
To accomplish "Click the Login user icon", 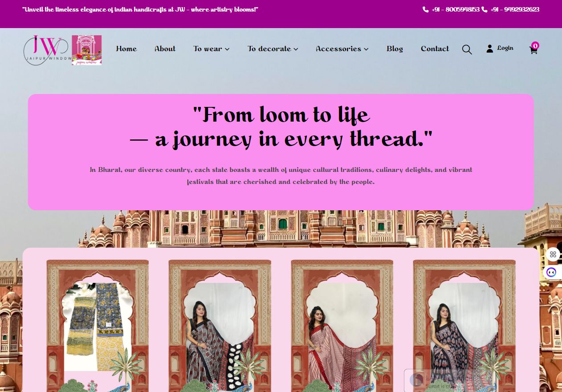I will tap(489, 49).
